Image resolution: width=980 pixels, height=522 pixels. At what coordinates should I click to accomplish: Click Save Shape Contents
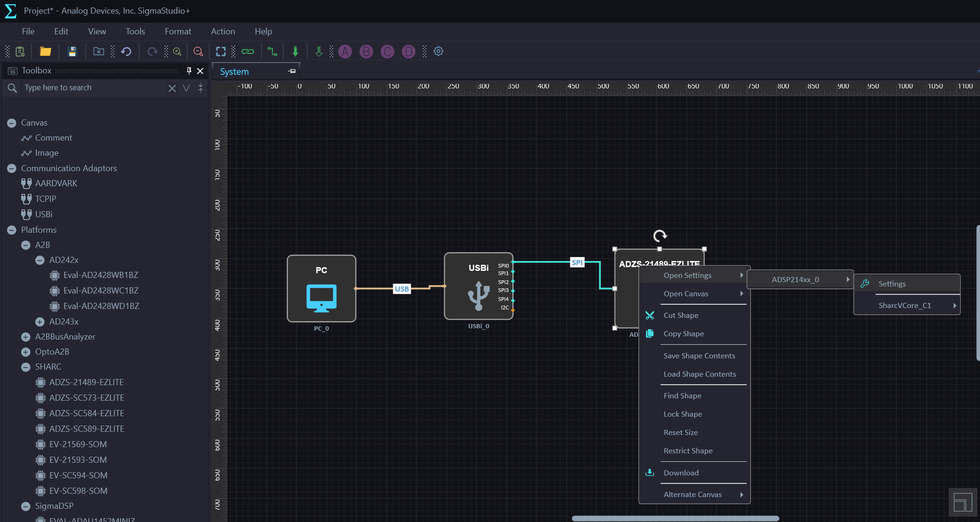tap(694, 356)
